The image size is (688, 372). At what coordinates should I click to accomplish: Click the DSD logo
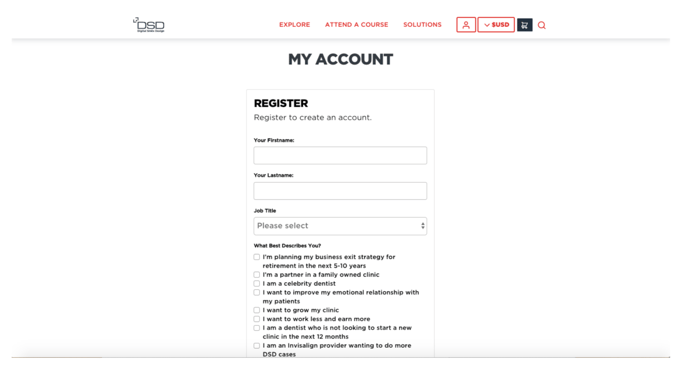click(149, 25)
